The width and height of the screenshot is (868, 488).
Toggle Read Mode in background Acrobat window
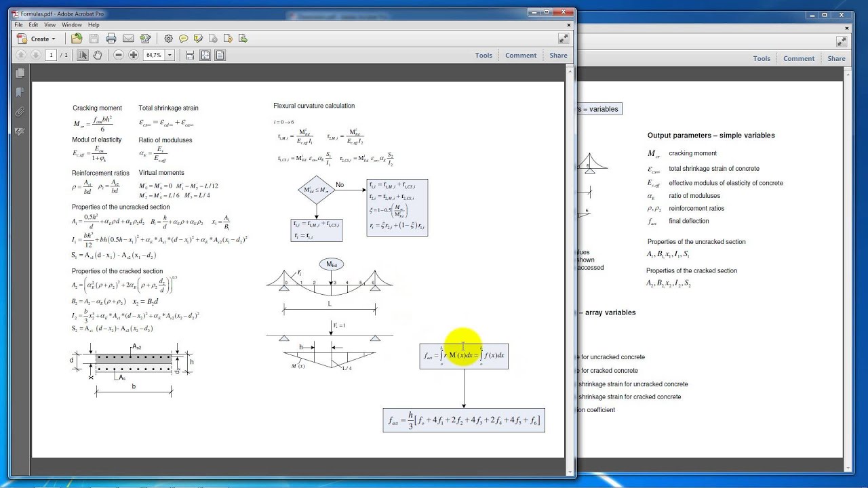click(x=842, y=41)
